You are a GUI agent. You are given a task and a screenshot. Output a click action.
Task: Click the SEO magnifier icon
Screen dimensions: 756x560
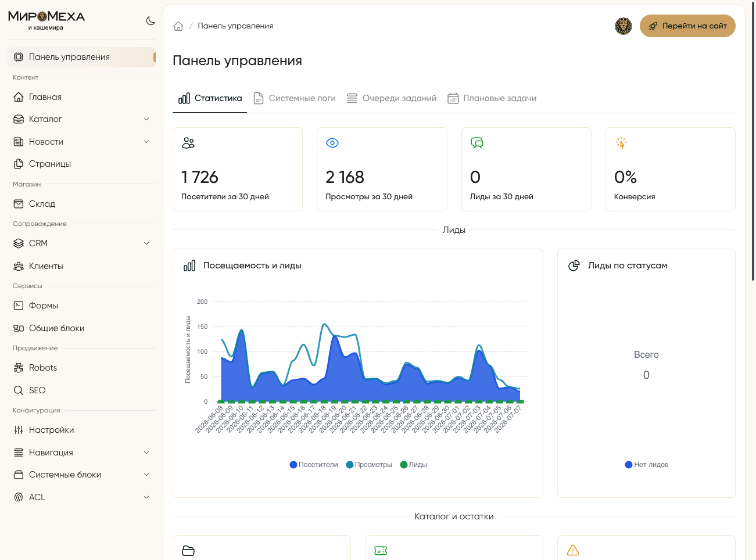coord(19,390)
